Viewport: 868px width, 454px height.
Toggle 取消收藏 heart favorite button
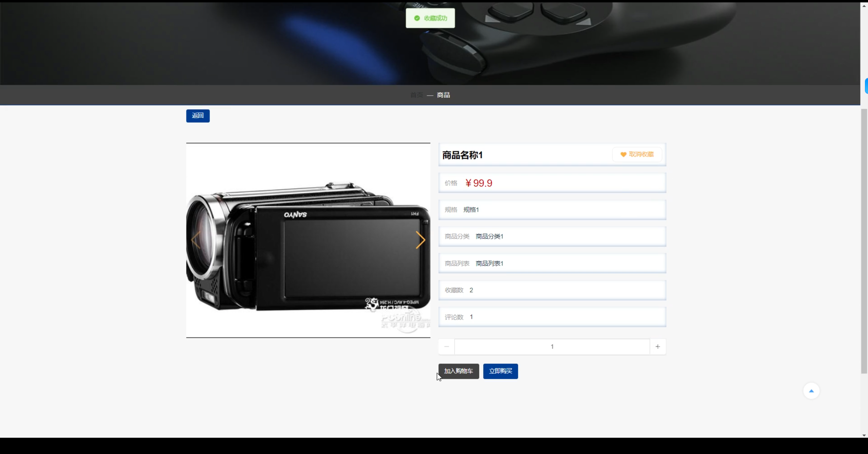[x=637, y=154]
